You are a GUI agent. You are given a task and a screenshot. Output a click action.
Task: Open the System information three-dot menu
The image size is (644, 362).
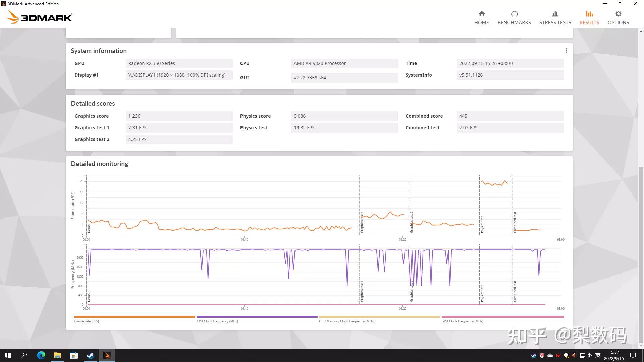pos(566,50)
